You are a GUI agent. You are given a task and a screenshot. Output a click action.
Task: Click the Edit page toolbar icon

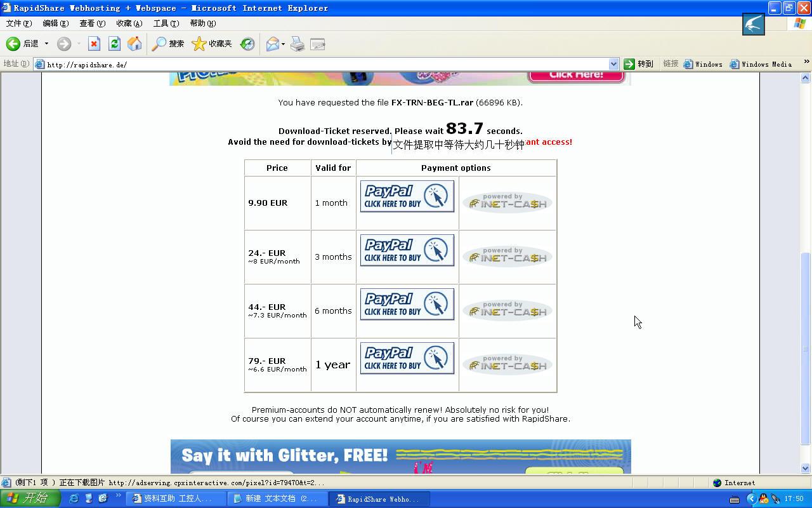click(318, 44)
